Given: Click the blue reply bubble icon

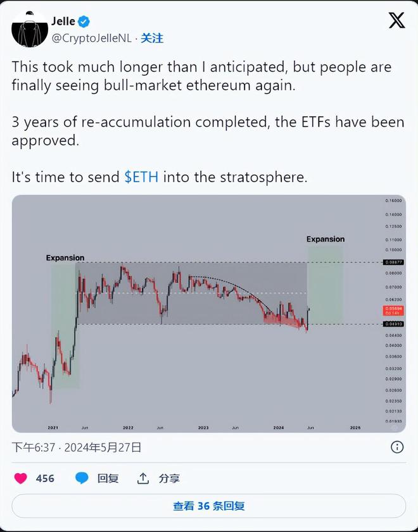Looking at the screenshot, I should 82,478.
